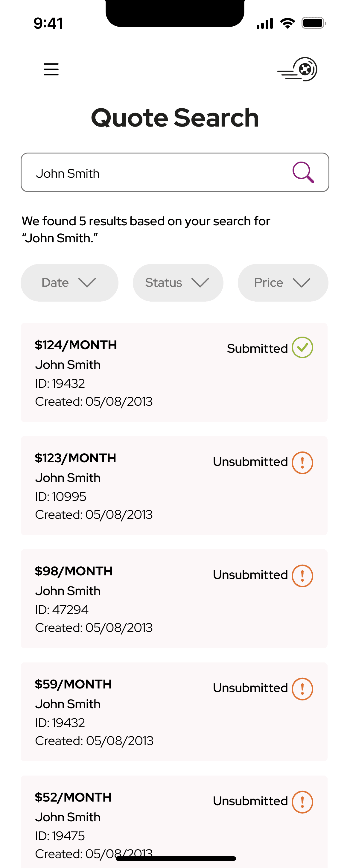Tap the orange alert icon on $123/MONTH quote
The width and height of the screenshot is (350, 868).
pyautogui.click(x=302, y=463)
